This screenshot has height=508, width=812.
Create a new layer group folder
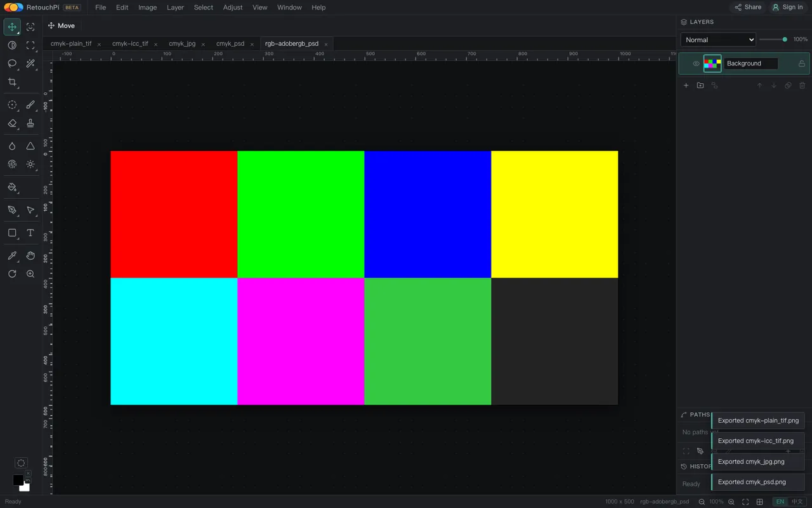point(700,86)
